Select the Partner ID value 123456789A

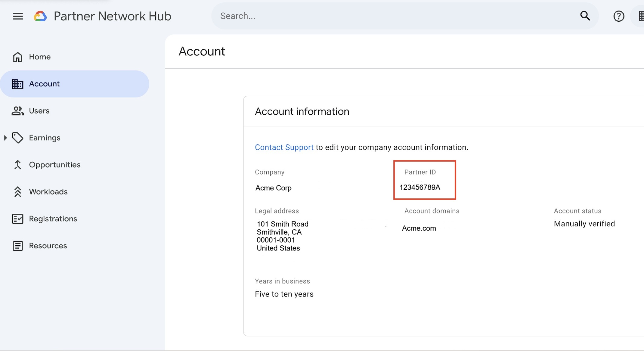coord(420,187)
